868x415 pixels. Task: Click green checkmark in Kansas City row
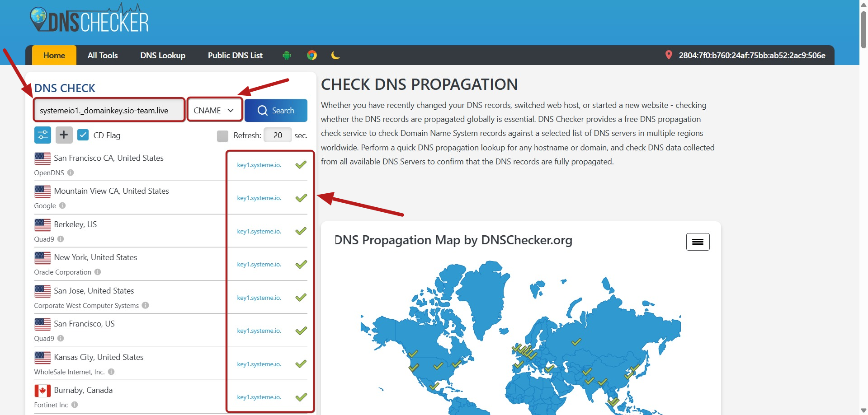[301, 364]
